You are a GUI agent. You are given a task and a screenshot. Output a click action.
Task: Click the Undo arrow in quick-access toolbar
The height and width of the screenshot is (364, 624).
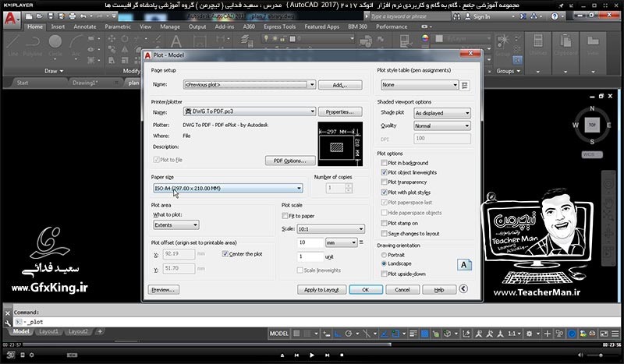(x=83, y=16)
